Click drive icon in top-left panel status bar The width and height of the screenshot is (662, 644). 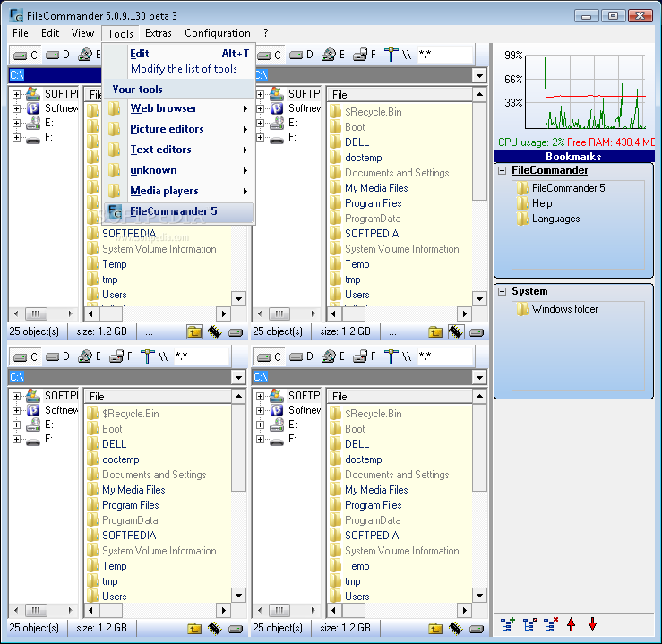pyautogui.click(x=236, y=332)
